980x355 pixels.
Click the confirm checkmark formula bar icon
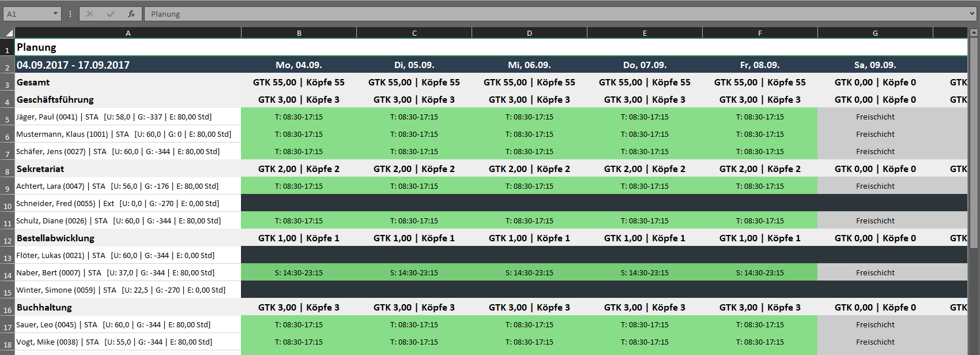coord(111,14)
